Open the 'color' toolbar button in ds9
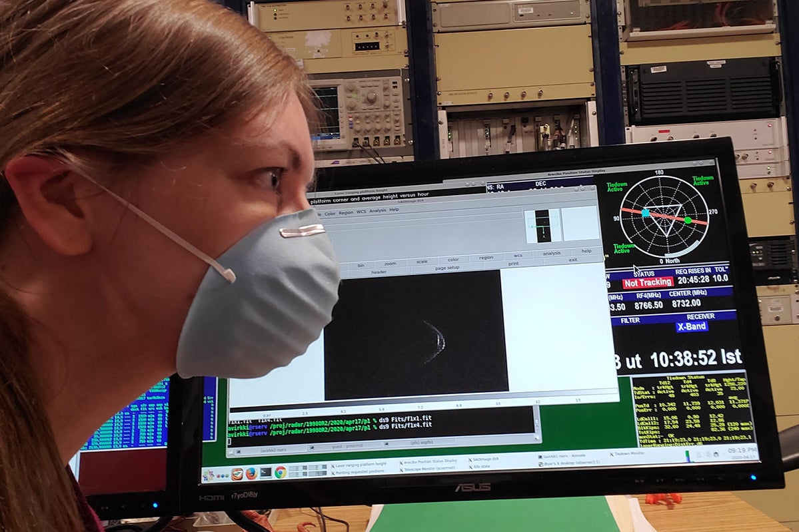Screen dimensions: 799x532 [452, 260]
